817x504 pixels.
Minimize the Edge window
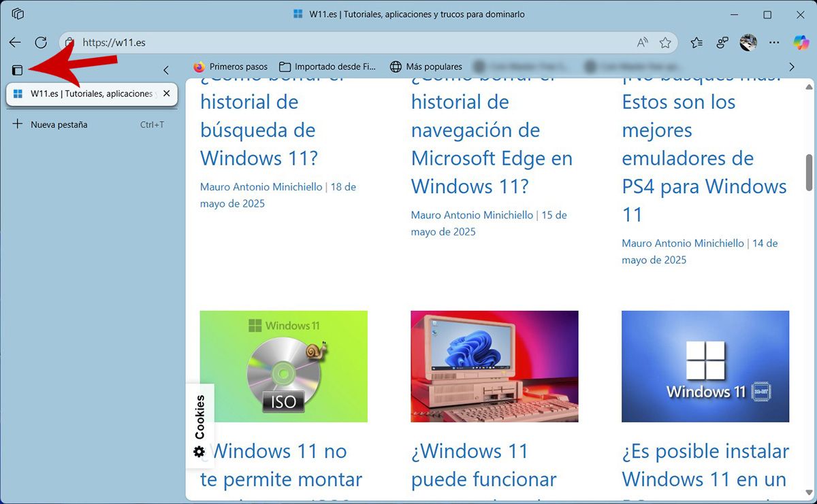(734, 14)
